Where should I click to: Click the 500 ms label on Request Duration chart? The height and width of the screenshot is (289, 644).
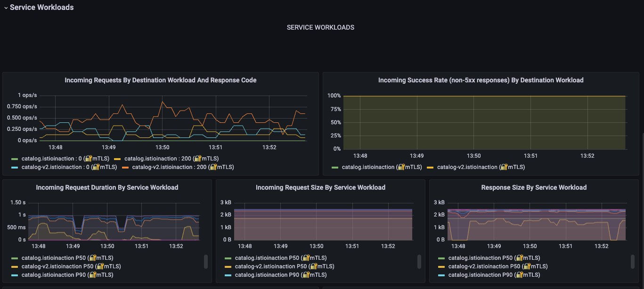16,227
